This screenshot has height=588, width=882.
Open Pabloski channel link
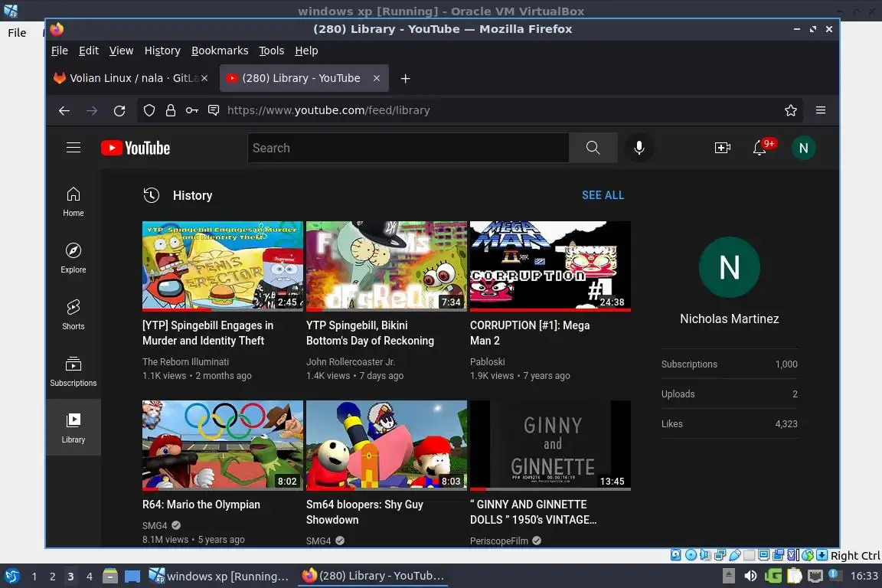point(487,362)
